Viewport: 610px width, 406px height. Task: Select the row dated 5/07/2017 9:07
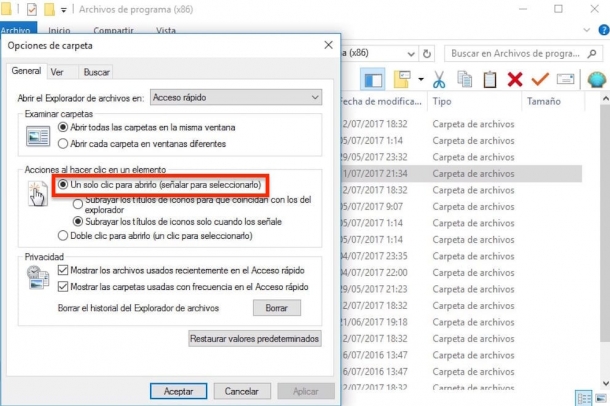pyautogui.click(x=461, y=206)
